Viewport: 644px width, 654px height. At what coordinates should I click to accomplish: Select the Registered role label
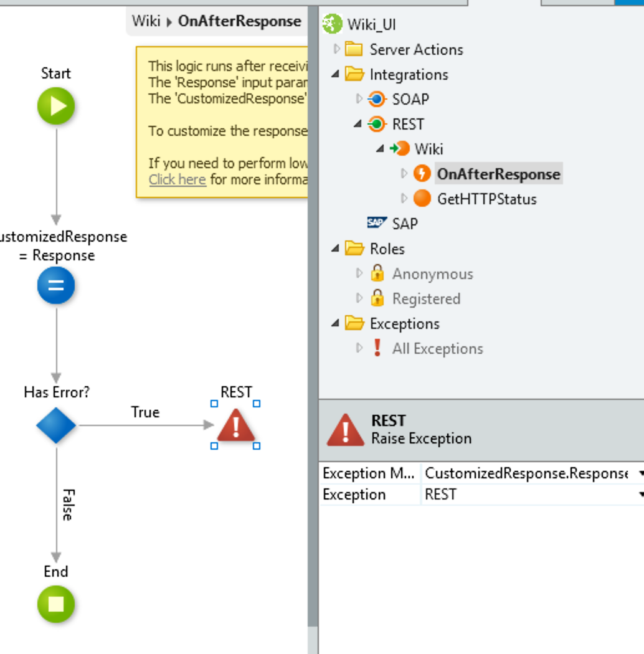pos(426,298)
